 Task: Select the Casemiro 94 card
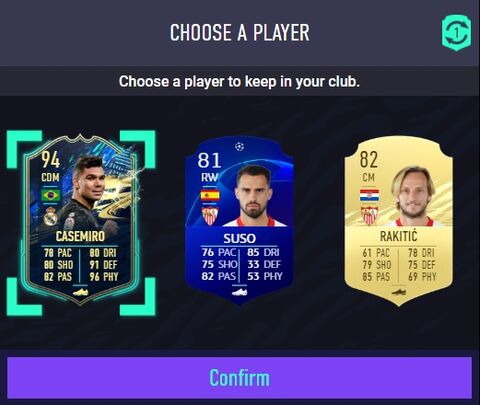pos(81,220)
